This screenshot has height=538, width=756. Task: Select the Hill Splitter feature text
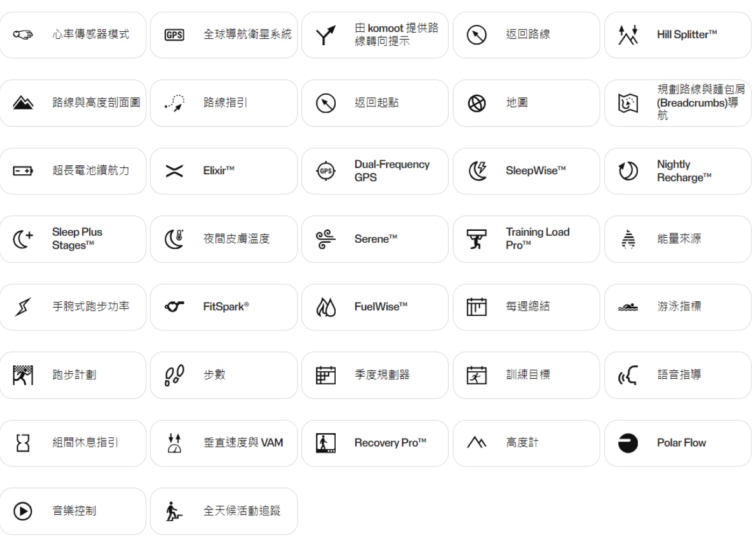pos(687,34)
